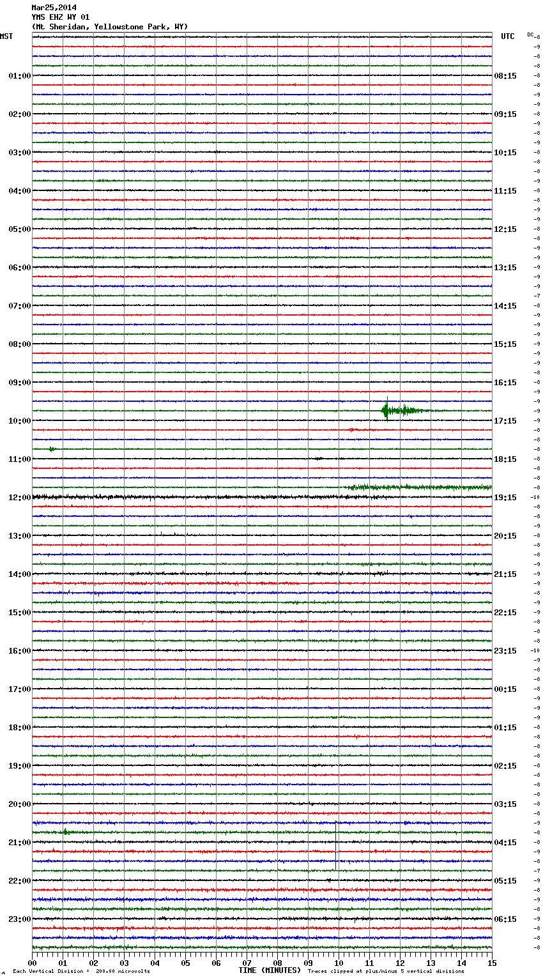The image size is (543, 980).
Task: Click the "21:15" UTC time label
Action: point(505,574)
